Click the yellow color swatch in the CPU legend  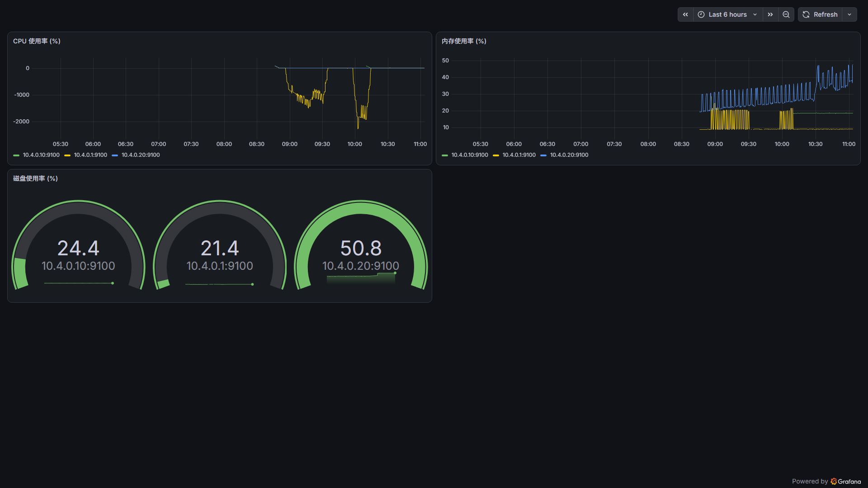(67, 155)
